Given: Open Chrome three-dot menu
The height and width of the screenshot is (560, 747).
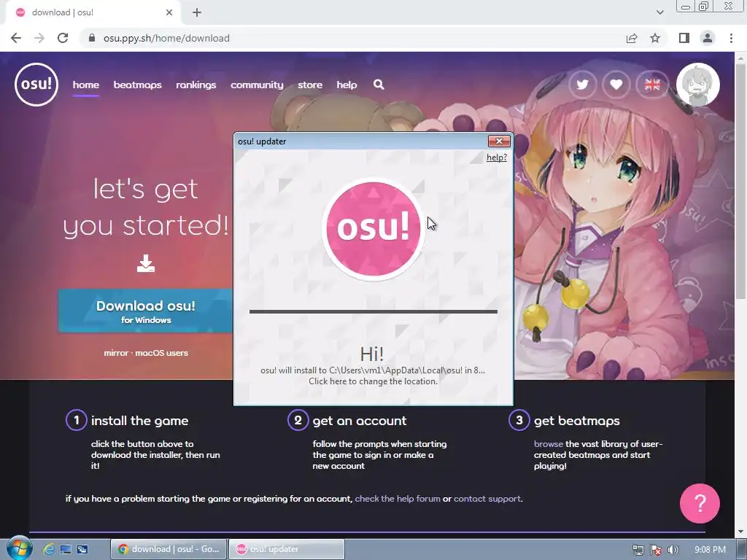Looking at the screenshot, I should click(731, 38).
